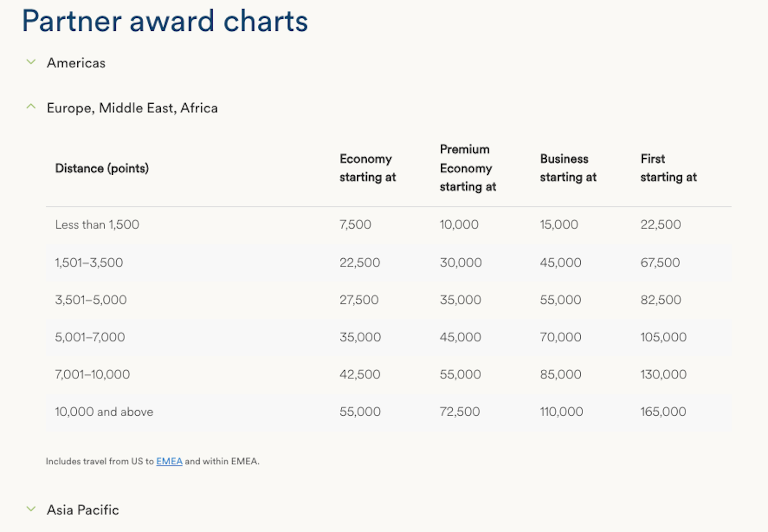Click the green chevron beside Americas
The height and width of the screenshot is (532, 768).
31,61
